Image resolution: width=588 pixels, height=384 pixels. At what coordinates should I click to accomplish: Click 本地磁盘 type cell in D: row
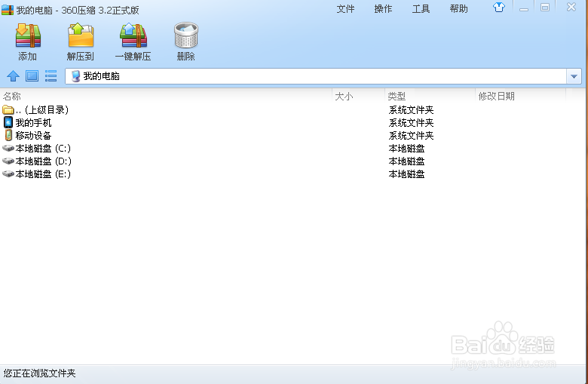coord(406,161)
